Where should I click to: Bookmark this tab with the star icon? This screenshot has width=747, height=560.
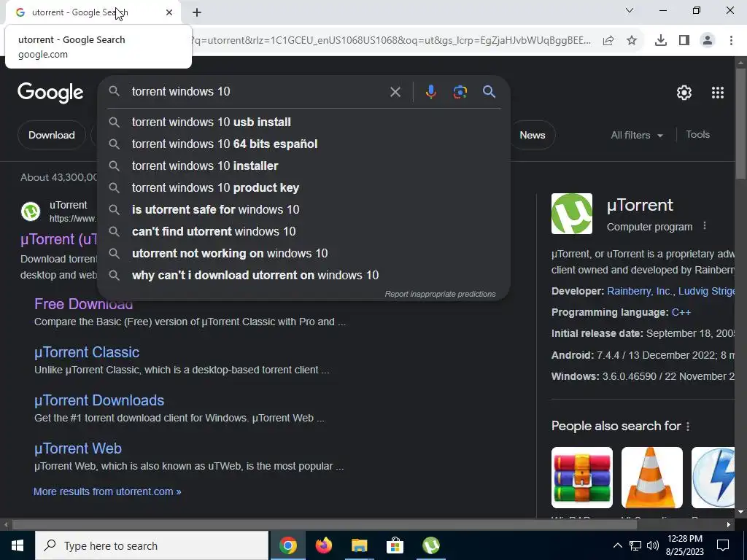click(632, 41)
